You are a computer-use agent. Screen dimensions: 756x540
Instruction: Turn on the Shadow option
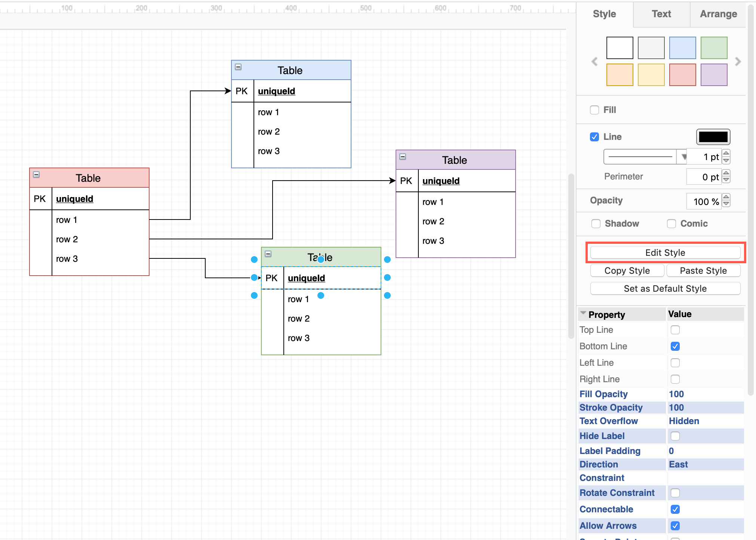coord(596,224)
